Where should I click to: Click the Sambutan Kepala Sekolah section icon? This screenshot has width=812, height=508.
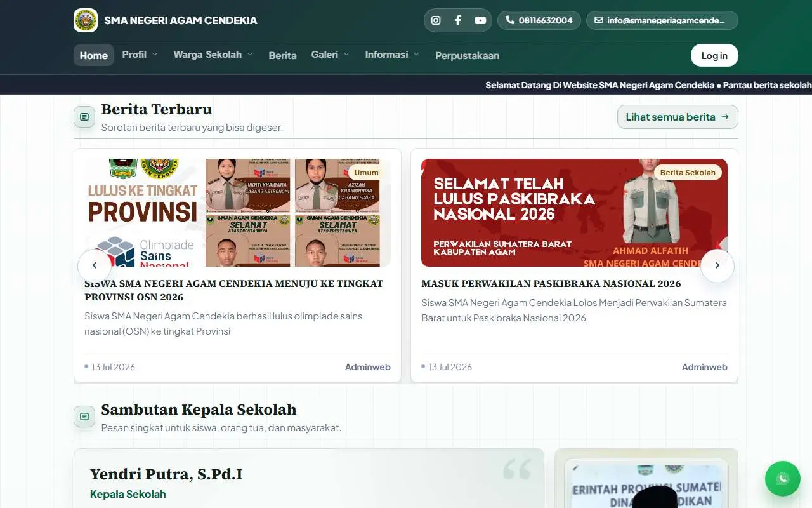[x=84, y=417]
